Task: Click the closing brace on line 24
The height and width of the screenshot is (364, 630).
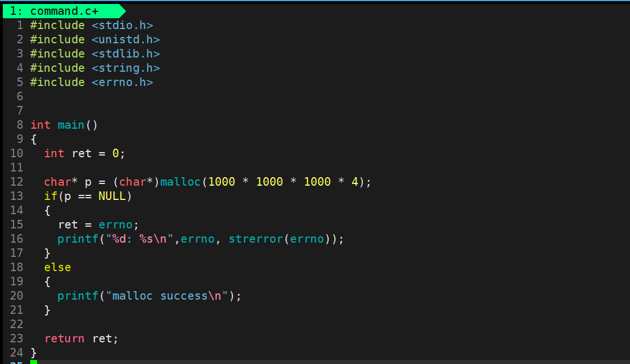Action: [x=34, y=353]
